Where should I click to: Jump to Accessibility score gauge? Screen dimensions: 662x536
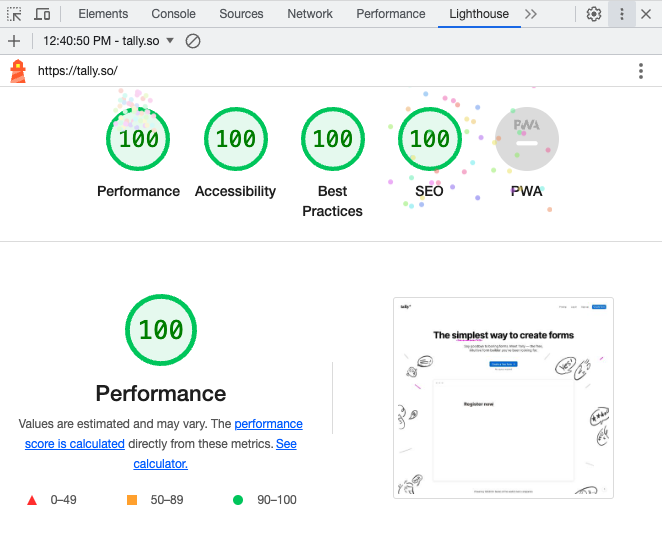coord(236,139)
